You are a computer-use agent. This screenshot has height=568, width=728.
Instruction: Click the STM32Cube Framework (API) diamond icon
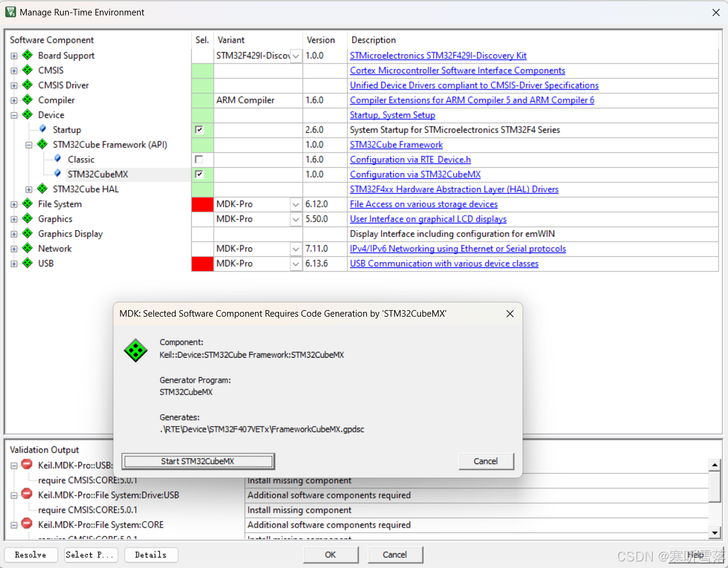(42, 144)
